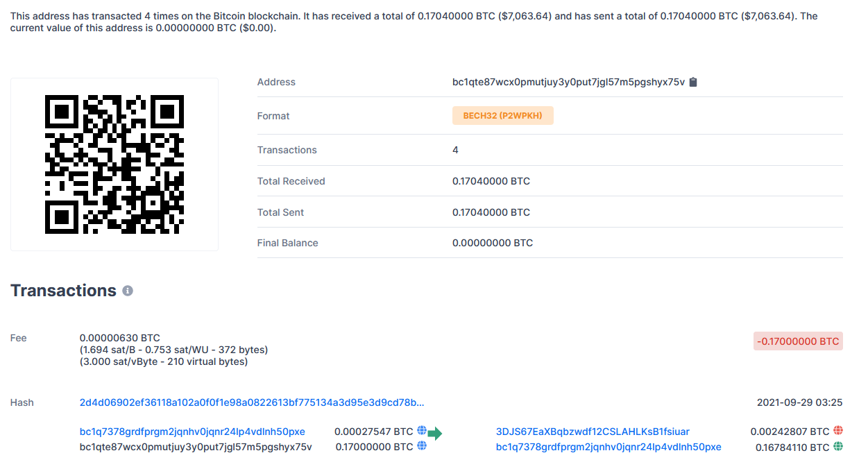
Task: Select the Transactions count value 4
Action: (x=455, y=150)
